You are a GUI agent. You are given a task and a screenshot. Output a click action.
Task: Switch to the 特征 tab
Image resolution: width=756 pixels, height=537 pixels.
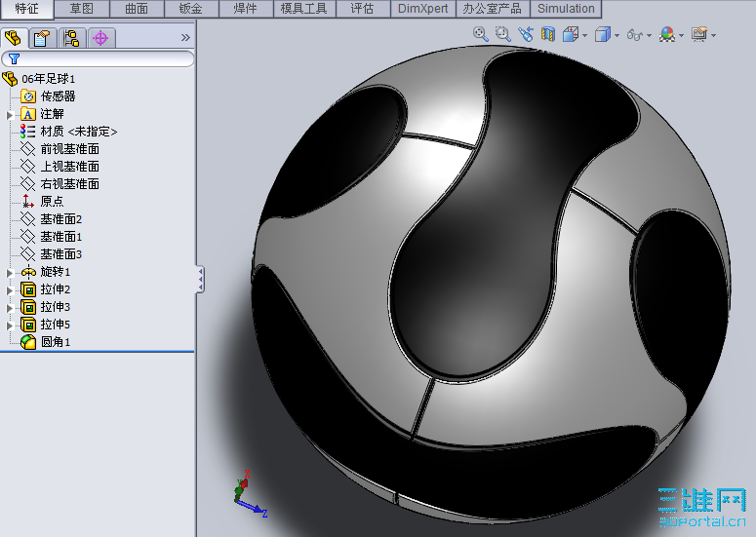pos(27,9)
